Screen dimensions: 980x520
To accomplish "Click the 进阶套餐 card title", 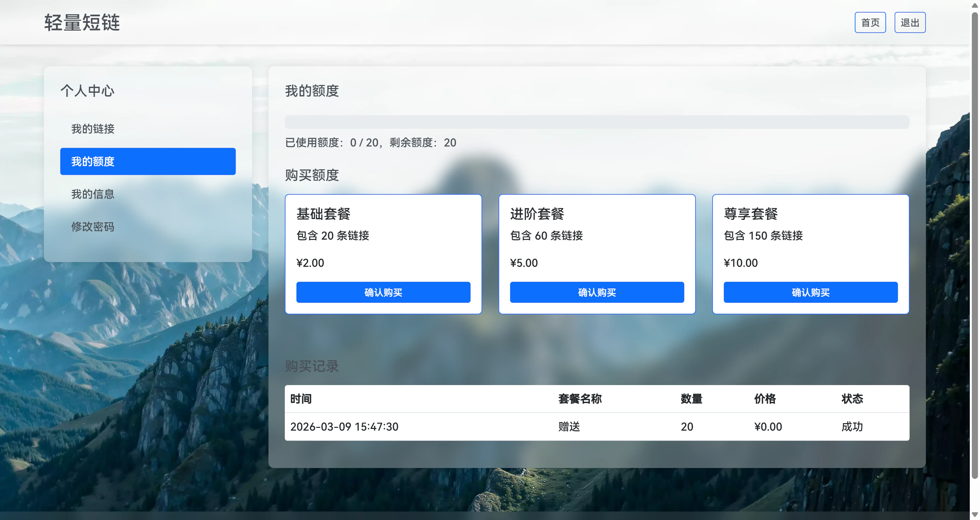I will pos(537,214).
